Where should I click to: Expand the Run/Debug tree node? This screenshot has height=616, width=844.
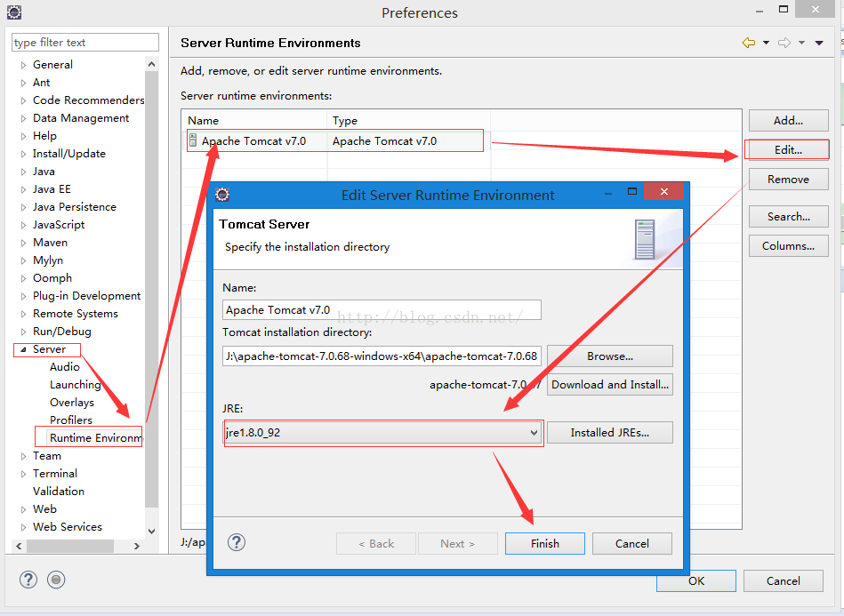23,332
